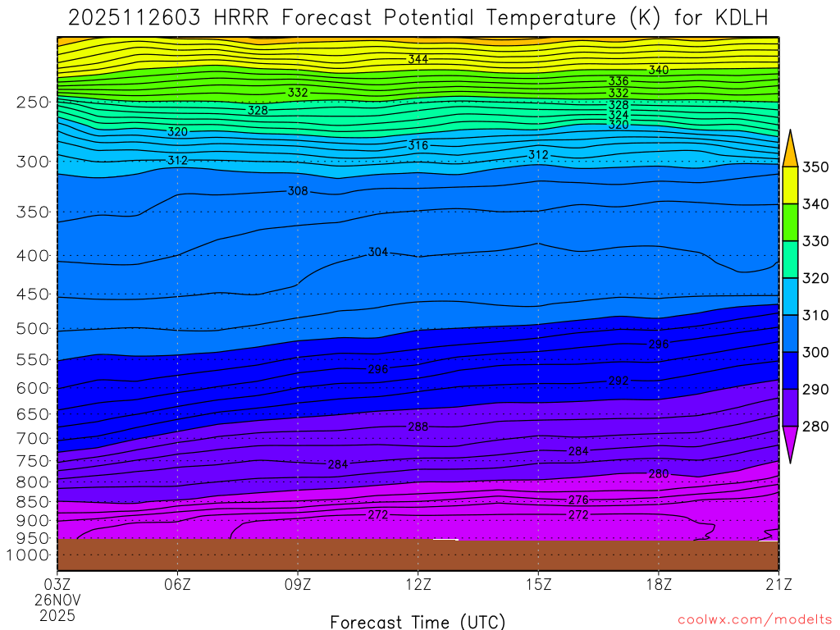Click the 308 contour label
The width and height of the screenshot is (840, 630).
point(298,190)
